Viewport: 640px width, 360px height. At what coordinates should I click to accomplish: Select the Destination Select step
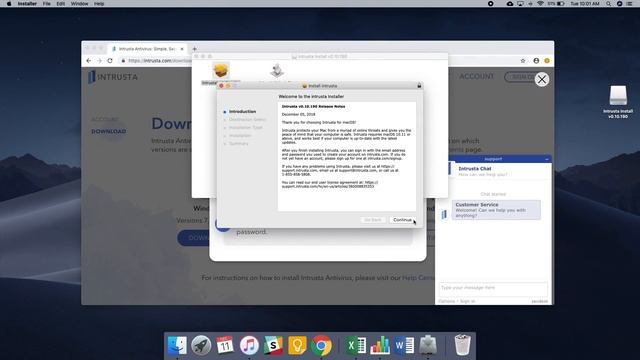(x=247, y=120)
